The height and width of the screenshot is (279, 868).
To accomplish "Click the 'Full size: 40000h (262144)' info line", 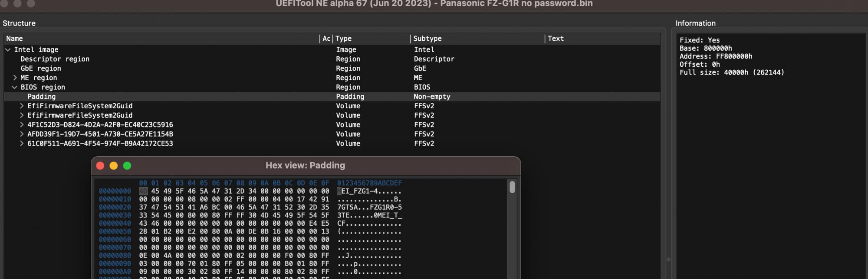I will (732, 72).
